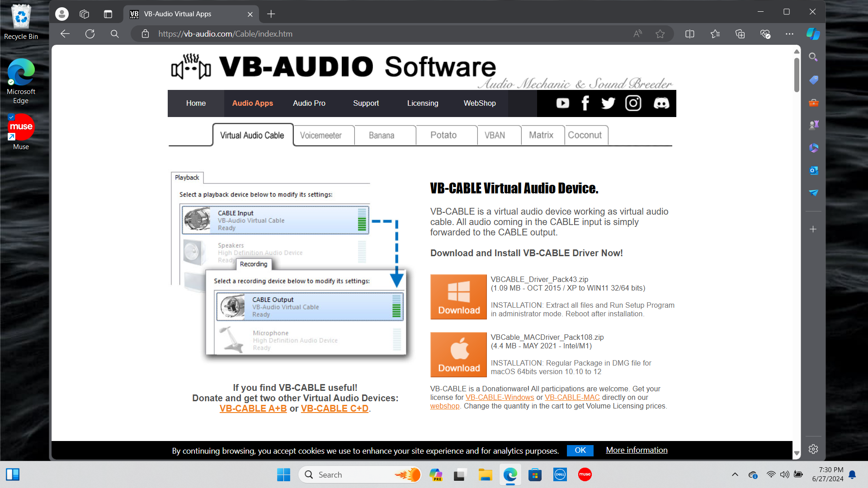Image resolution: width=868 pixels, height=488 pixels.
Task: Open the profile avatar icon
Action: (62, 14)
